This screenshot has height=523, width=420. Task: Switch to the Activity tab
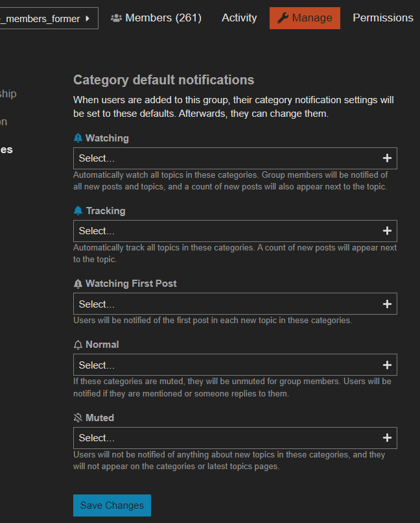(239, 18)
